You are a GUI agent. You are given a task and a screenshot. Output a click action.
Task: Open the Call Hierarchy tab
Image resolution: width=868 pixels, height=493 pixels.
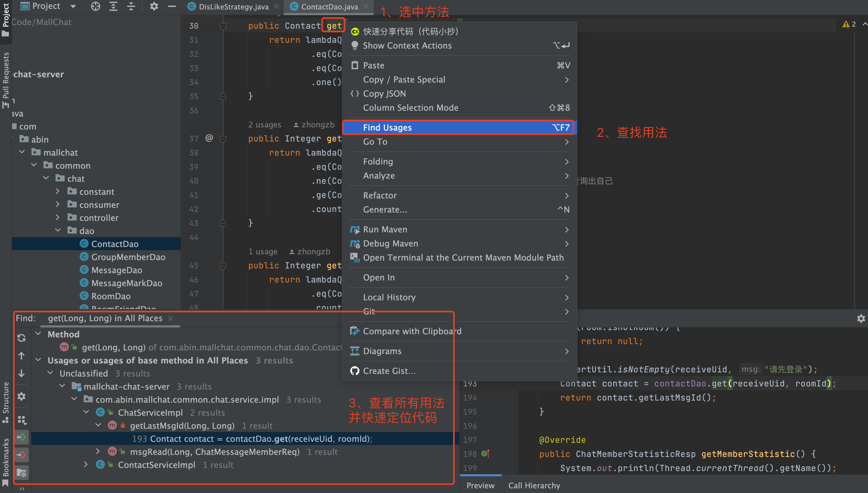click(x=534, y=485)
